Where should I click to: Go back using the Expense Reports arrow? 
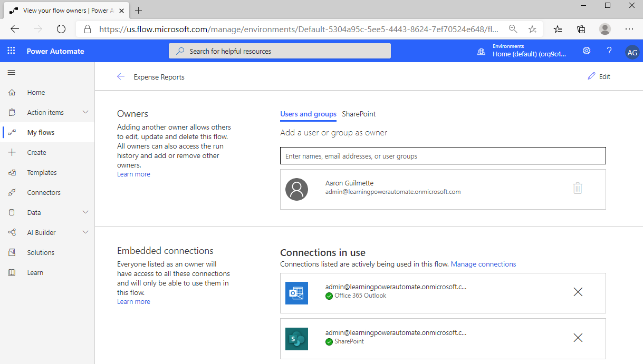[x=121, y=76]
